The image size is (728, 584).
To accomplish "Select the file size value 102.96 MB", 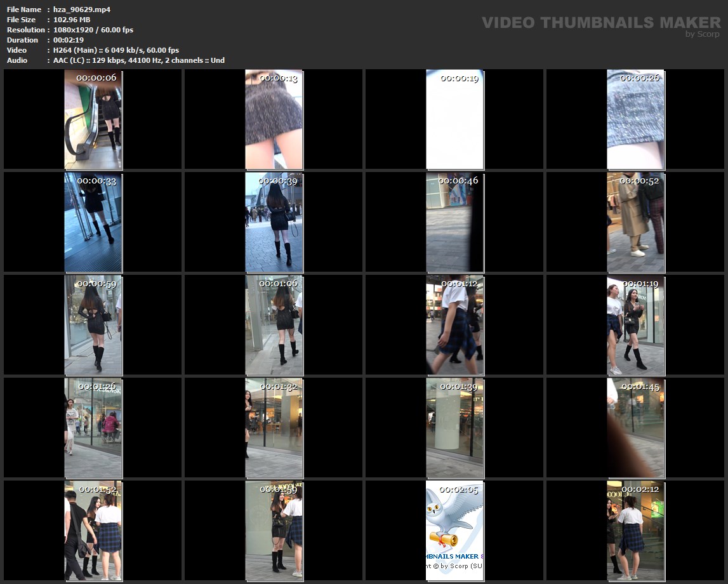I will pyautogui.click(x=71, y=20).
